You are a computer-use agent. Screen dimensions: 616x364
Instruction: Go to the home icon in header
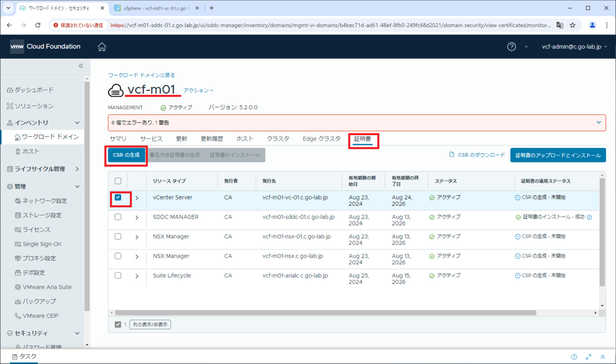click(102, 47)
